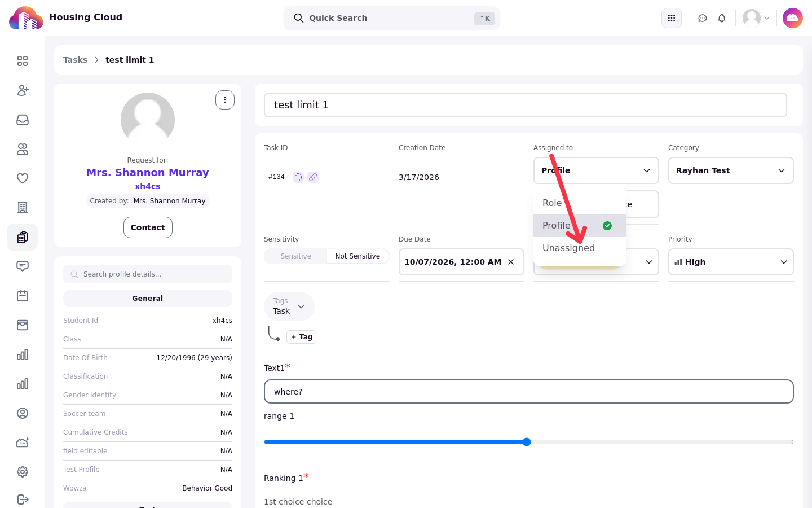
Task: Expand the Tags Task dropdown
Action: pos(289,306)
